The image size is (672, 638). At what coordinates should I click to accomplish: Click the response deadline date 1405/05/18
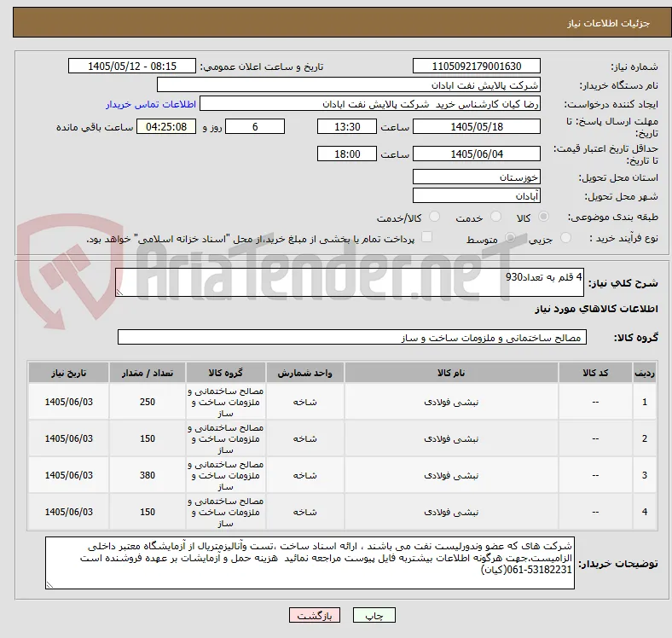pyautogui.click(x=477, y=126)
